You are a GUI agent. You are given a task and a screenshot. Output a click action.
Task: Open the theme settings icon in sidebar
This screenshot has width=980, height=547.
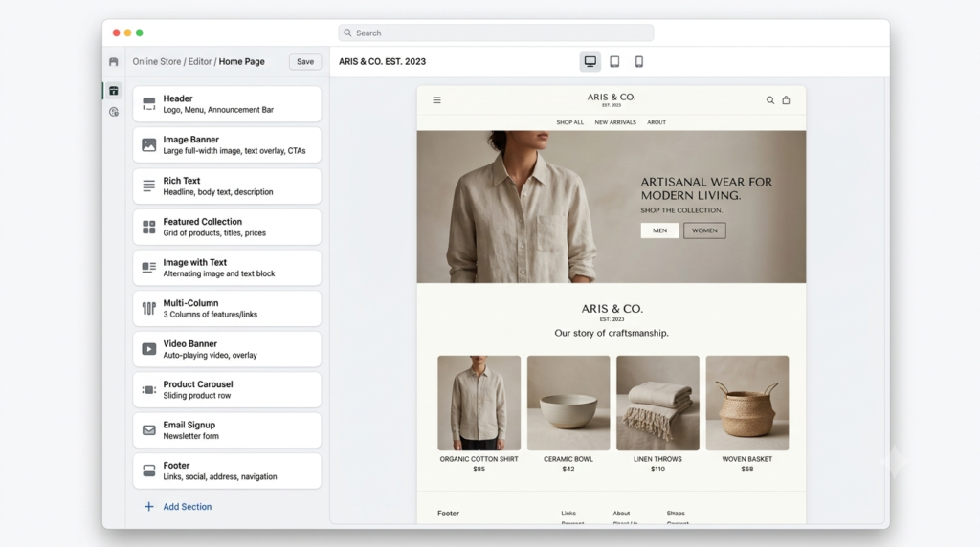point(113,113)
